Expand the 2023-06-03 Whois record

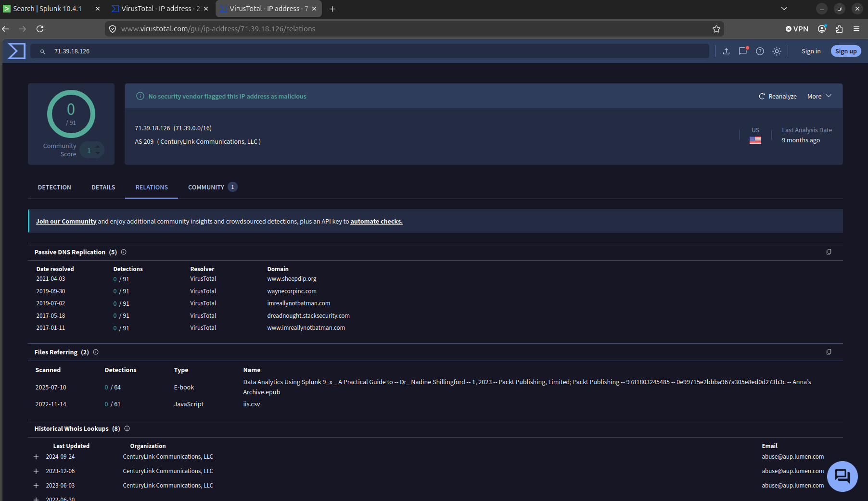36,486
